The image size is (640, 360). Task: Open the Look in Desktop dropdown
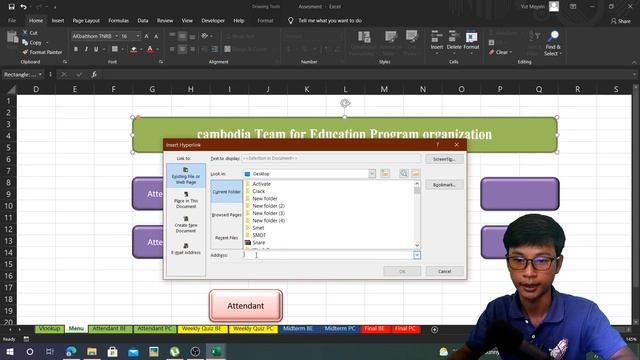[372, 174]
